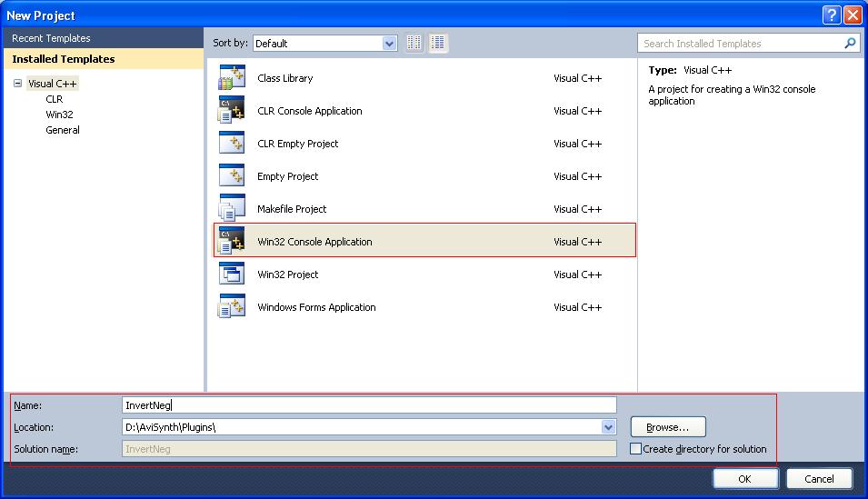Click the Win32 Console Application icon
Image resolution: width=868 pixels, height=499 pixels.
click(x=232, y=241)
